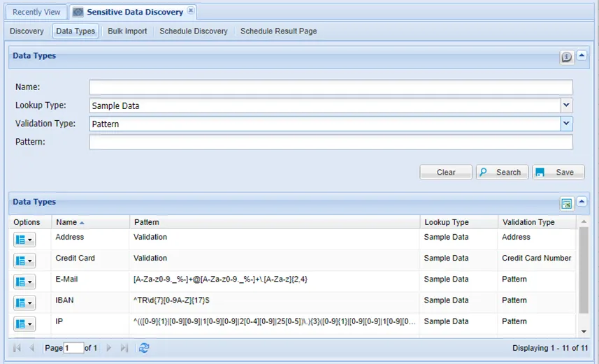The height and width of the screenshot is (364, 599).
Task: Click Sample Data in the IBAN row
Action: [x=446, y=300]
